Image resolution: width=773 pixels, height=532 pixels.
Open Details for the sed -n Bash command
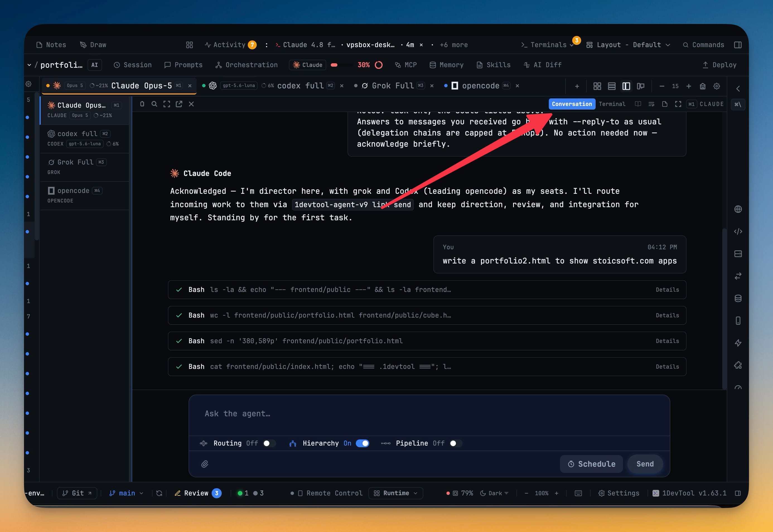point(667,341)
